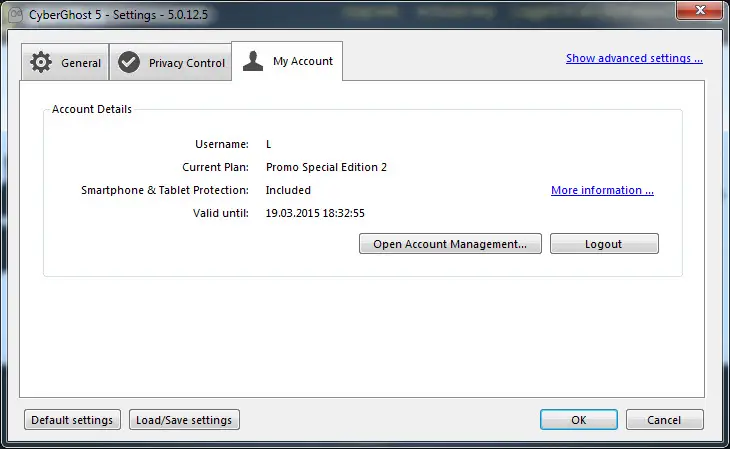Open the Privacy Control tab label
Screen dimensions: 730x449
click(x=187, y=63)
